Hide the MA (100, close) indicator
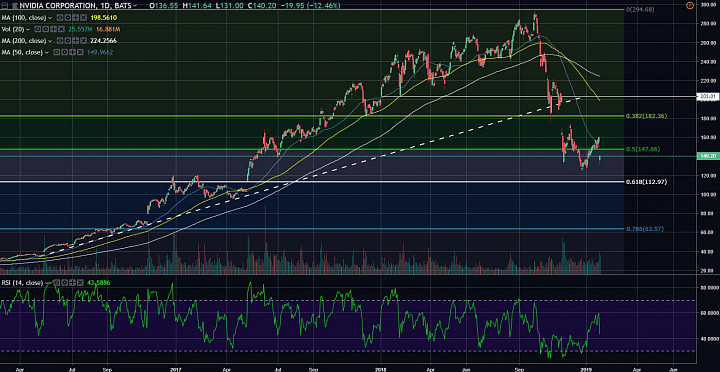720x372 pixels. (60, 17)
